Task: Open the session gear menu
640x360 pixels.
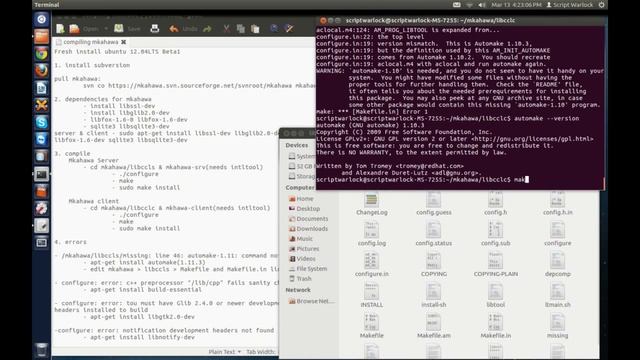Action: pyautogui.click(x=602, y=5)
